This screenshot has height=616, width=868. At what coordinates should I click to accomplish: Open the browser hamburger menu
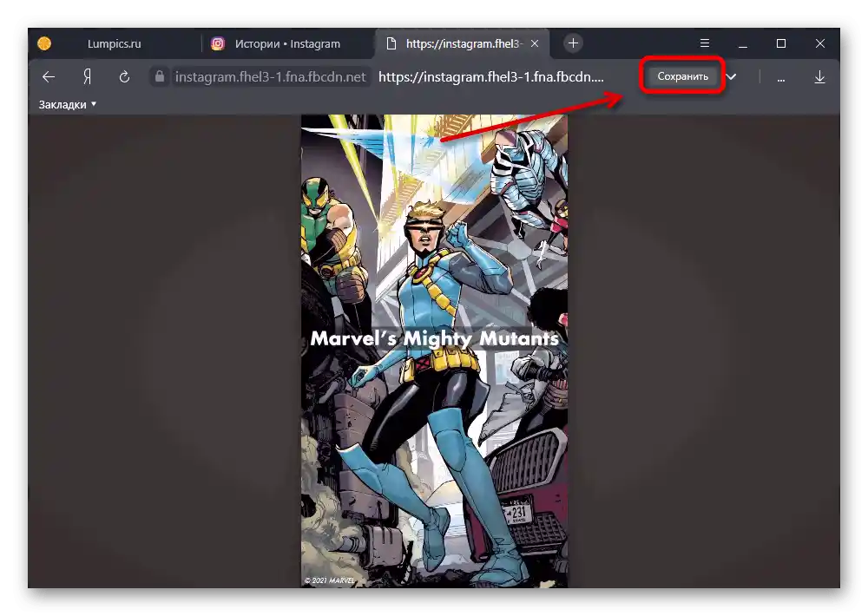pyautogui.click(x=705, y=43)
